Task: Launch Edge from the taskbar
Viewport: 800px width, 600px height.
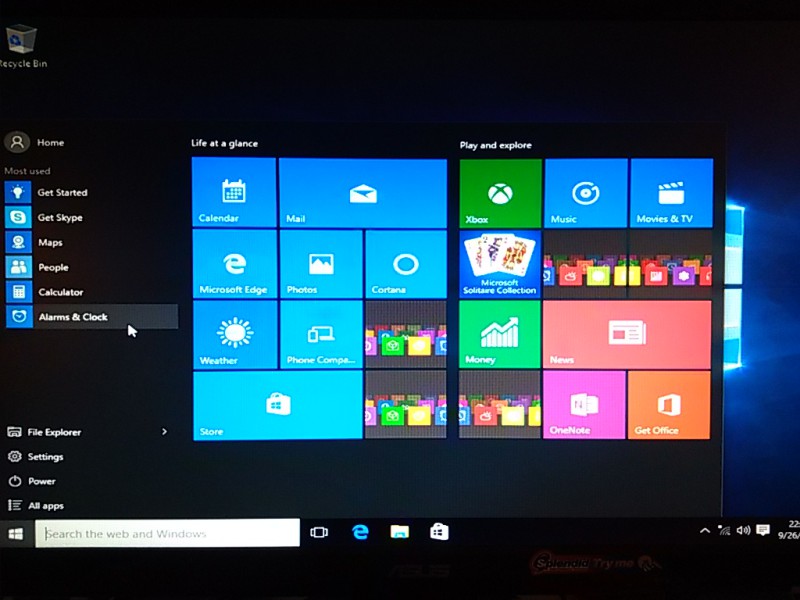Action: click(x=360, y=532)
